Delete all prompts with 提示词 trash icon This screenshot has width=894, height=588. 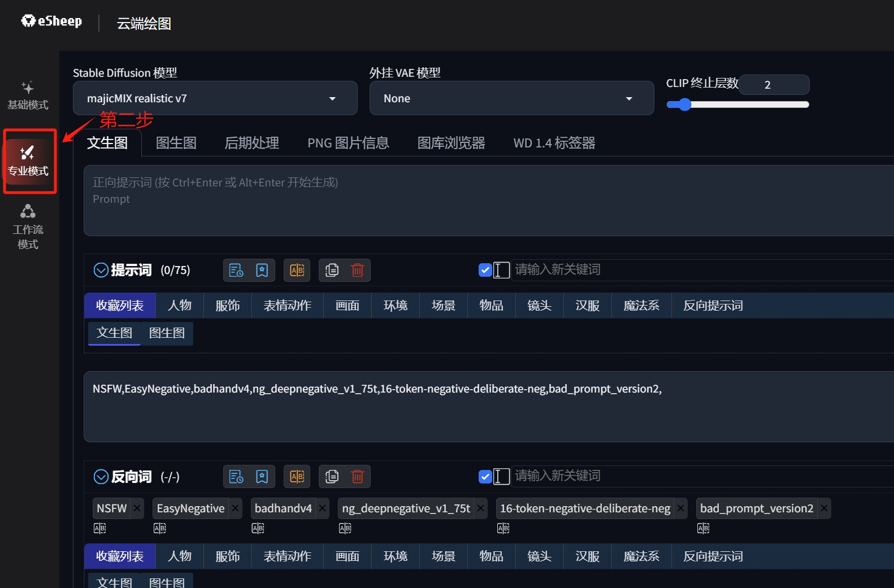(x=358, y=270)
